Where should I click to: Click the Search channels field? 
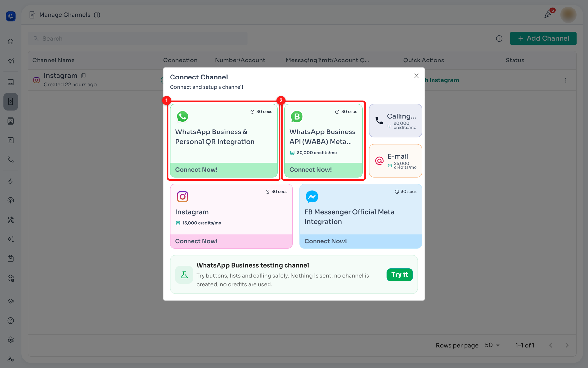(138, 39)
